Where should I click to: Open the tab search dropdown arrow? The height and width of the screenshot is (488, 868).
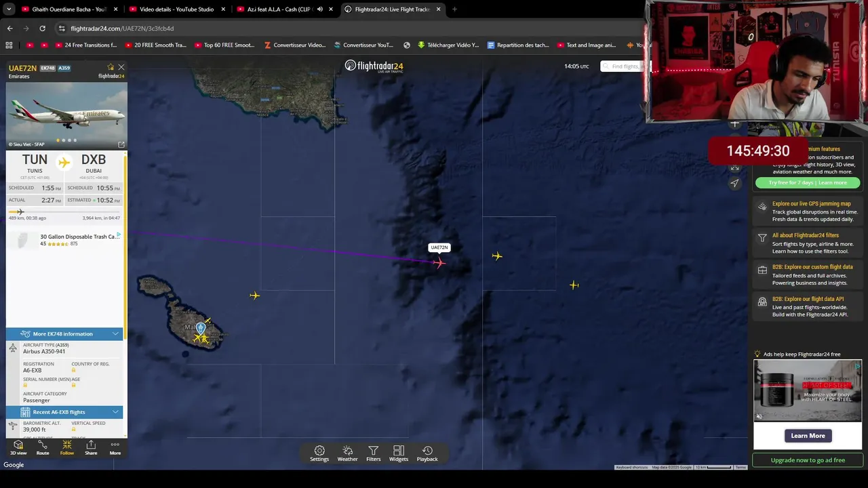[9, 9]
